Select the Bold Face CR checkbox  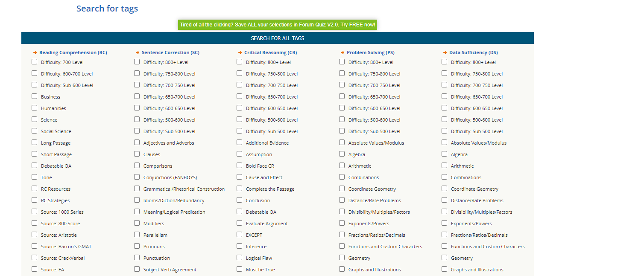(x=240, y=166)
